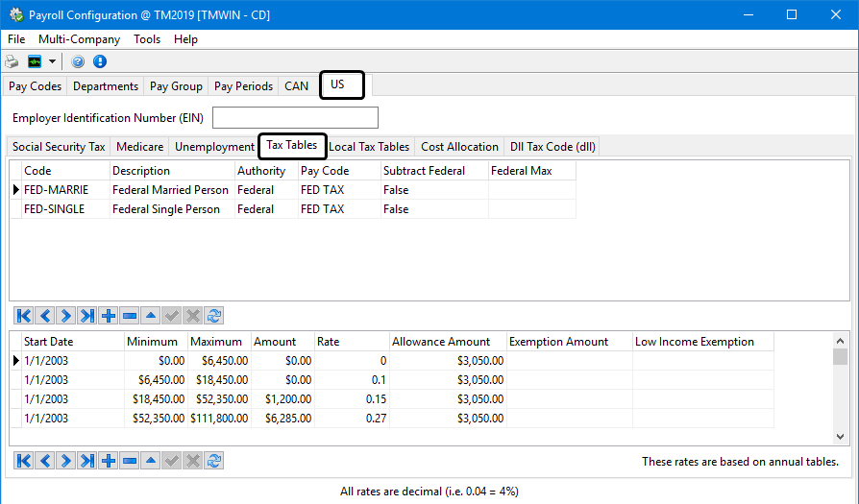Open the Local Tax Tables tab
The width and height of the screenshot is (859, 504).
369,147
